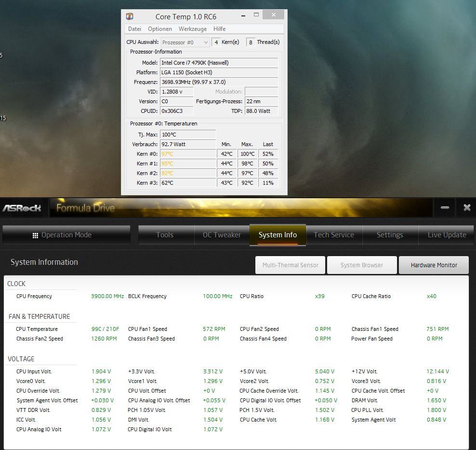Minimize the Core Temp window

click(243, 15)
